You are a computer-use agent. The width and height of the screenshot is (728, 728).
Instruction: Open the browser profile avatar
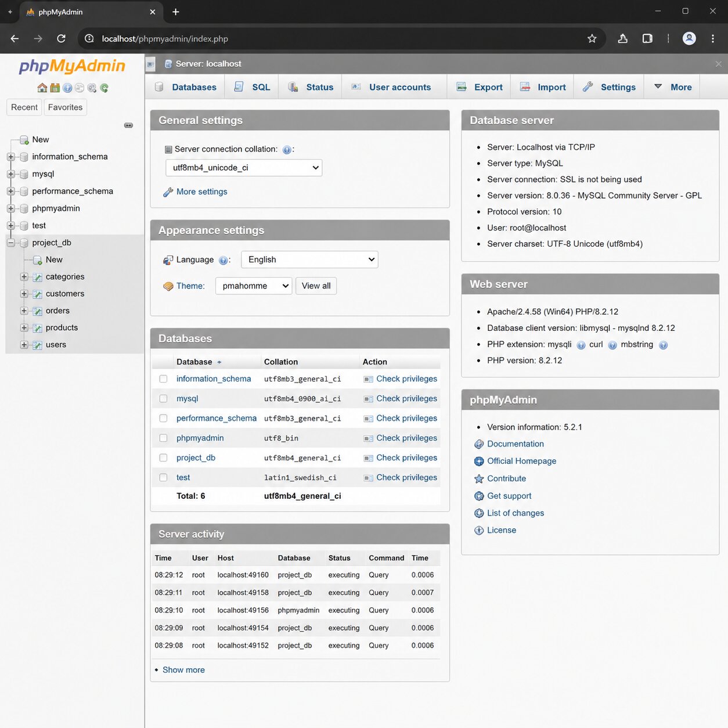point(689,38)
